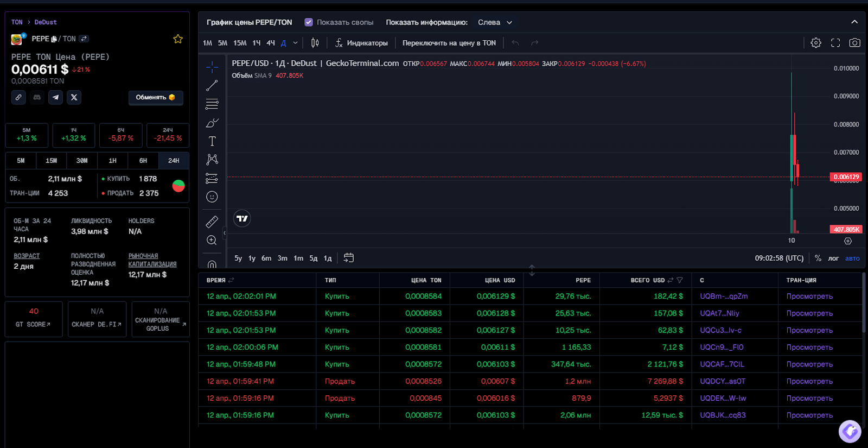Toggle percent scale mode
Image resolution: width=868 pixels, height=448 pixels.
click(818, 258)
